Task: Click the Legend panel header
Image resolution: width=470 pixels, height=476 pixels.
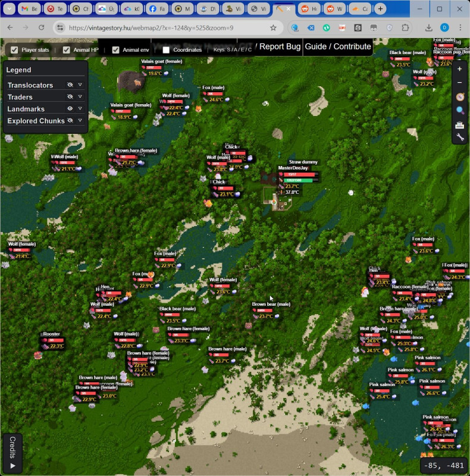Action: coord(18,70)
